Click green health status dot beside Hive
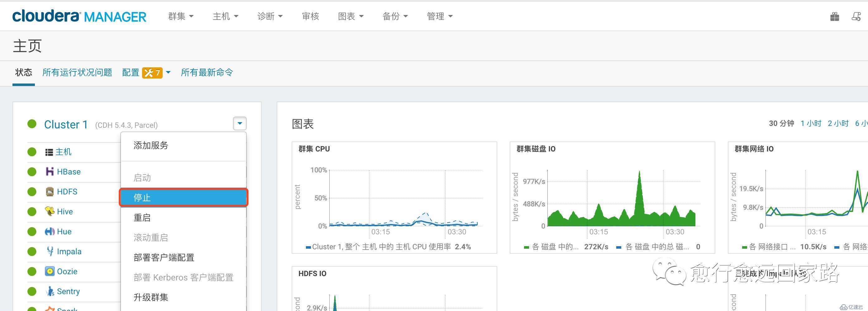Image resolution: width=868 pixels, height=311 pixels. [x=32, y=211]
